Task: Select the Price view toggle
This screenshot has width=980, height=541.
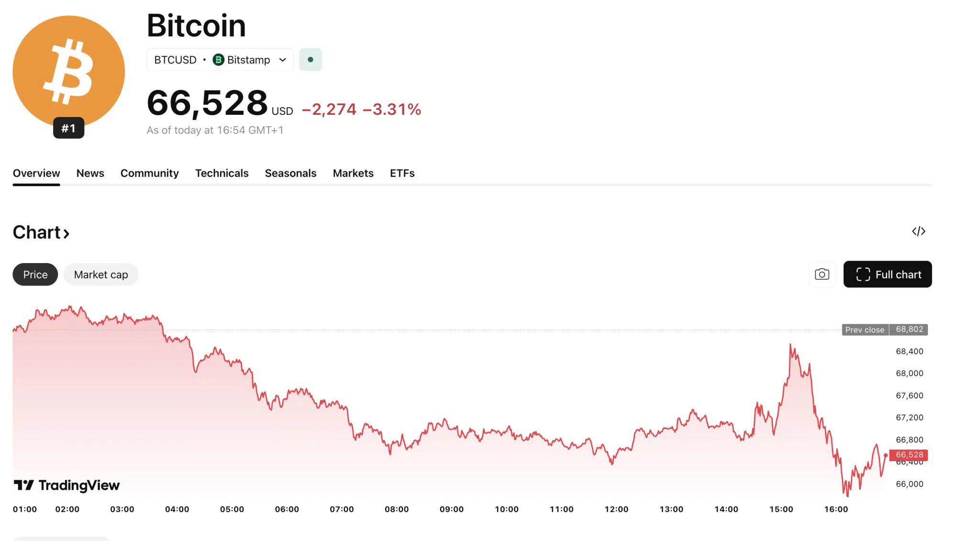Action: (x=34, y=274)
